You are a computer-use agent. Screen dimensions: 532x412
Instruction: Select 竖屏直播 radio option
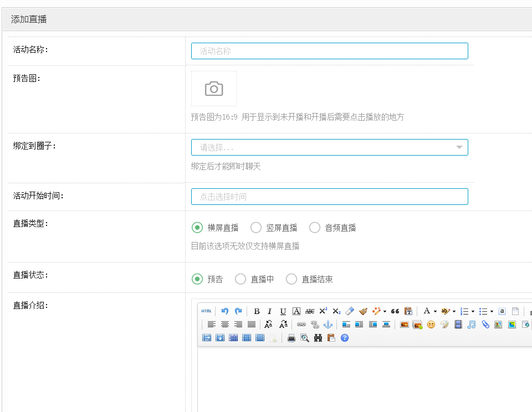[x=256, y=228]
